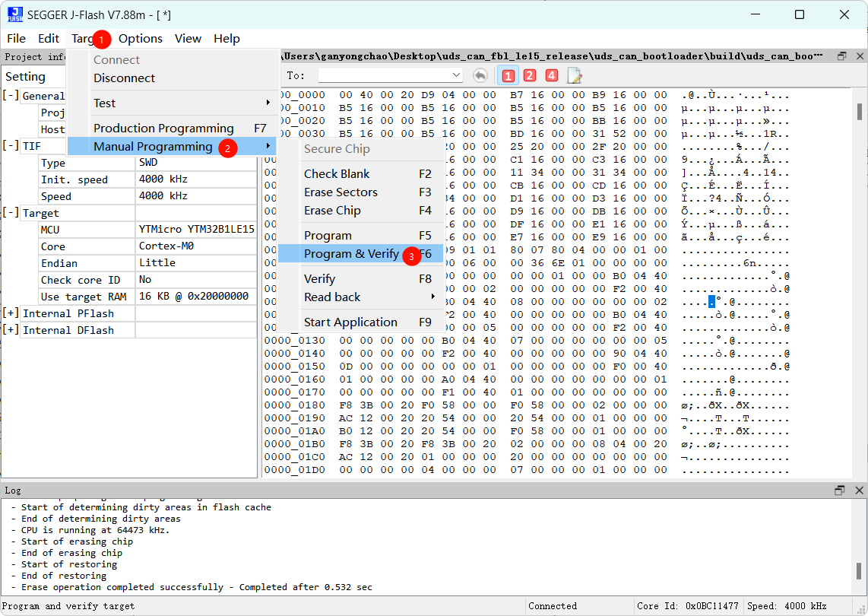
Task: Open the File menu
Action: tap(16, 39)
